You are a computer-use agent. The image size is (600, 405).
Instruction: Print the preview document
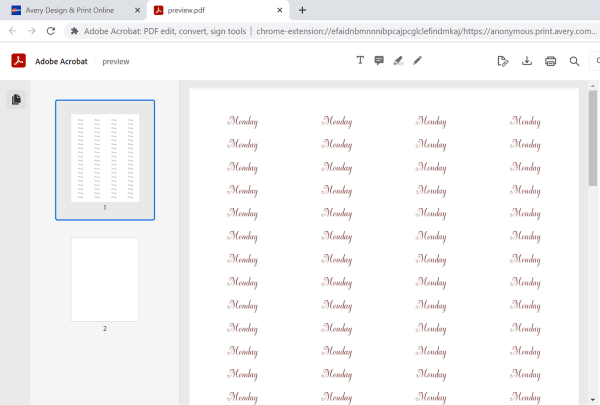click(x=550, y=61)
